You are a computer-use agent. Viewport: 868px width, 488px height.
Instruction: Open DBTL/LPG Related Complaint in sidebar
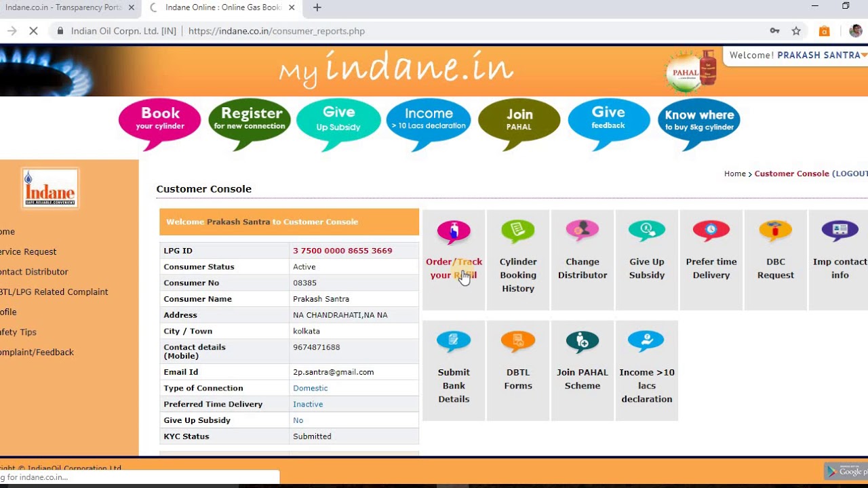(x=54, y=292)
